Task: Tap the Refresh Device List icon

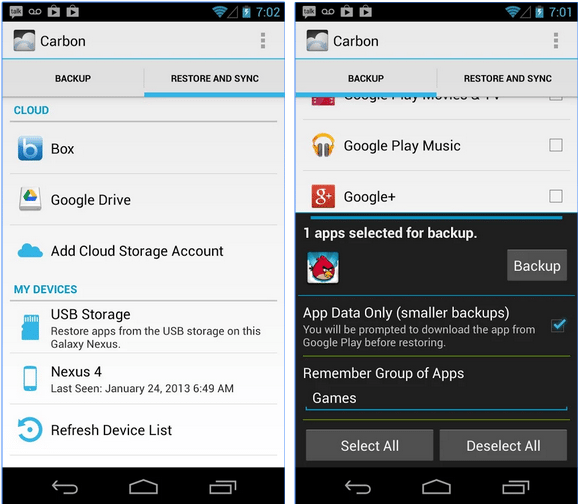Action: 30,430
